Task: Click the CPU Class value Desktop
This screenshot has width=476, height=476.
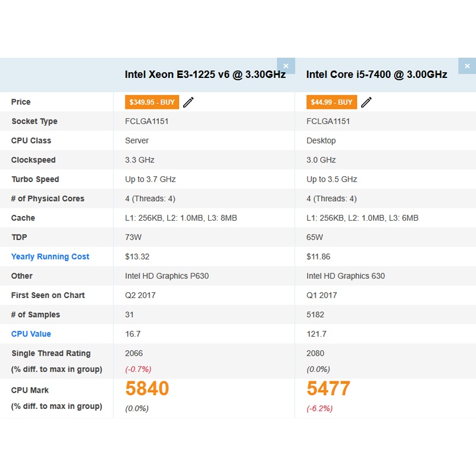Action: coord(321,140)
